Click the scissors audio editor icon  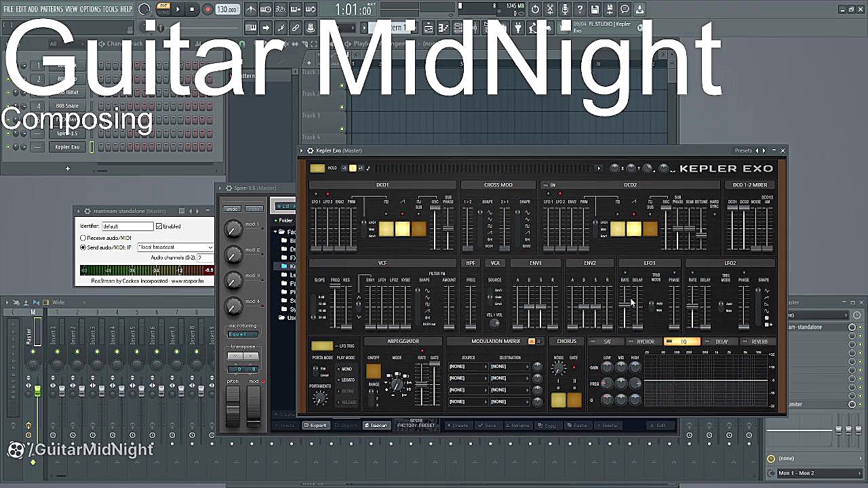550,9
